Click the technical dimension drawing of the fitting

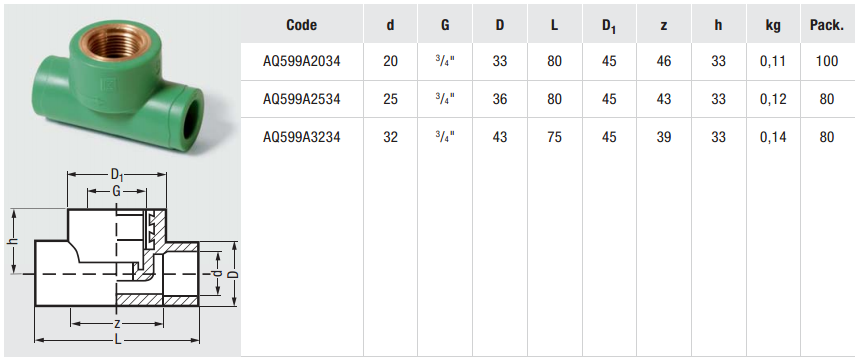pos(124,257)
